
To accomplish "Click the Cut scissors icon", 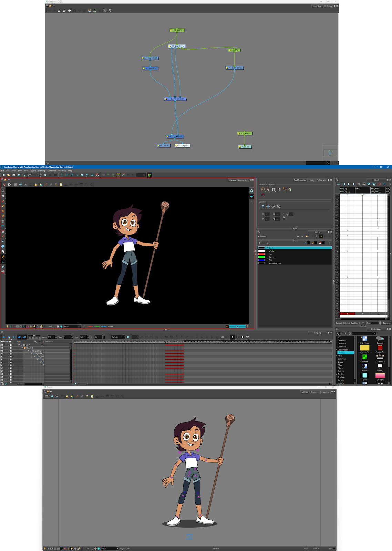I will click(40, 175).
